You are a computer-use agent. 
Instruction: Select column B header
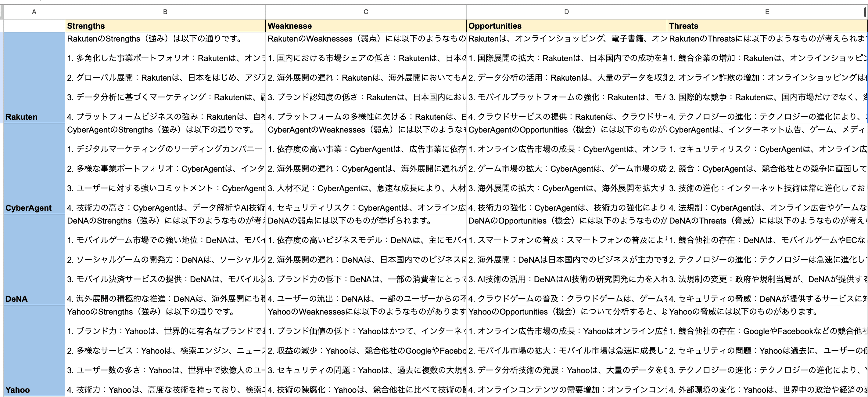click(165, 12)
